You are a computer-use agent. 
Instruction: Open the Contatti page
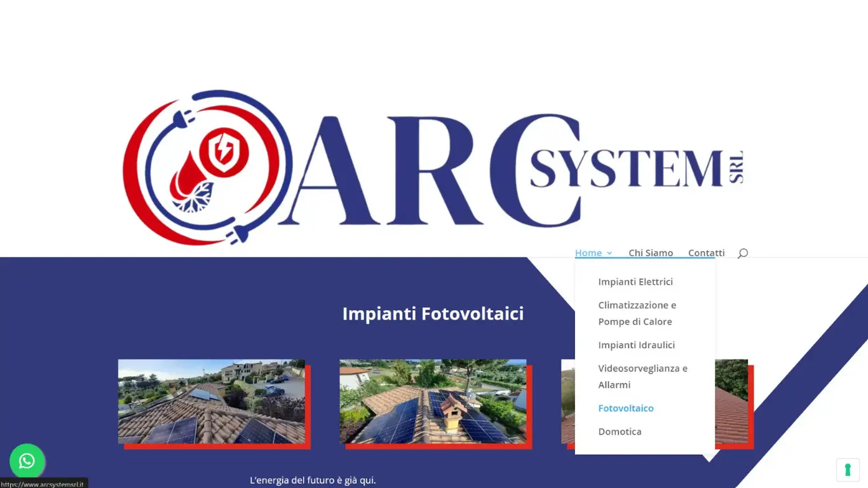[707, 253]
